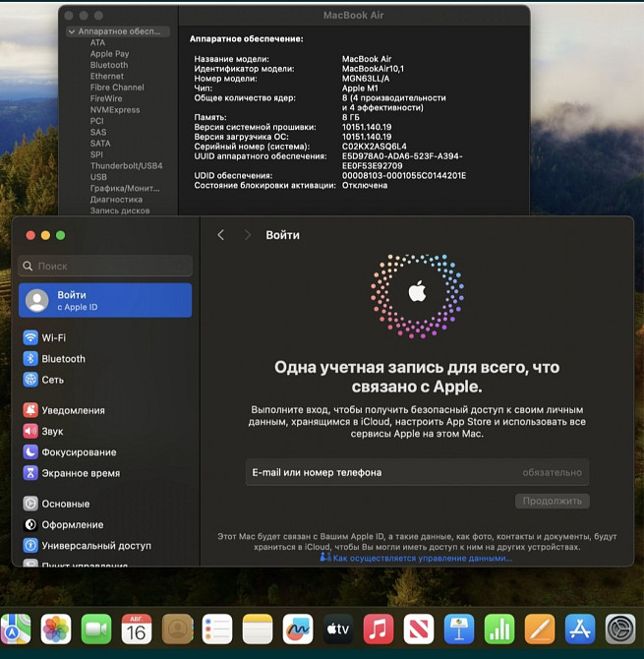Open Calendar from the Dock

click(137, 629)
